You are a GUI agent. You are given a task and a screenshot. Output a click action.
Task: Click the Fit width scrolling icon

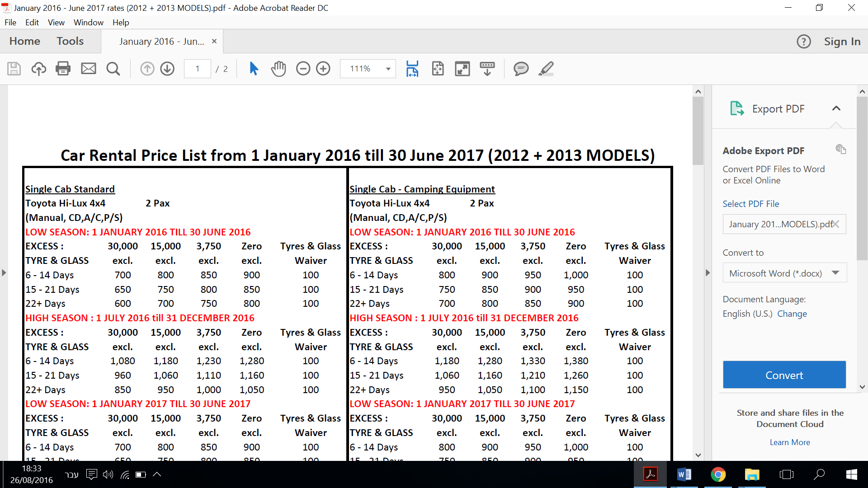point(412,69)
